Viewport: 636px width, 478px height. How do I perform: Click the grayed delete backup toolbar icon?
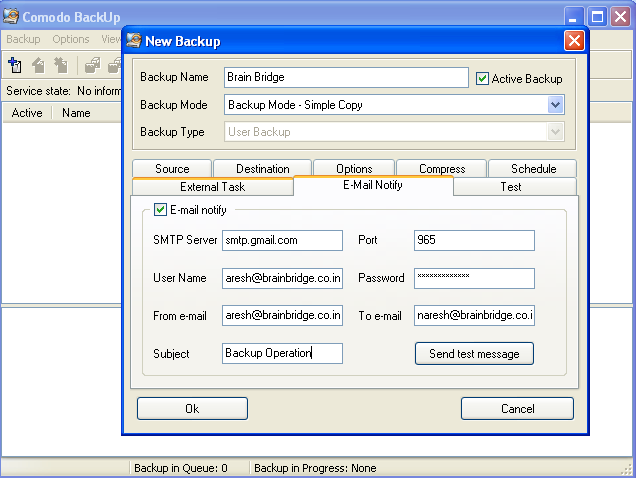(61, 65)
